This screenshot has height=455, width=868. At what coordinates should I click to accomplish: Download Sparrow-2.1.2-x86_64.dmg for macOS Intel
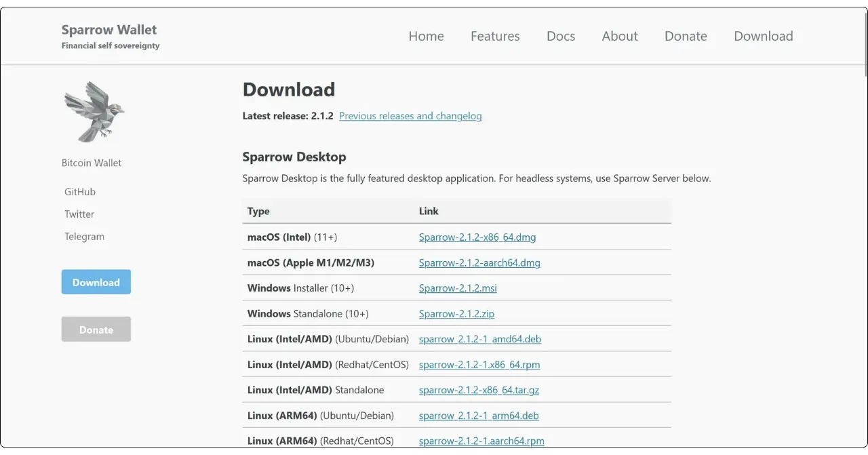(x=477, y=237)
